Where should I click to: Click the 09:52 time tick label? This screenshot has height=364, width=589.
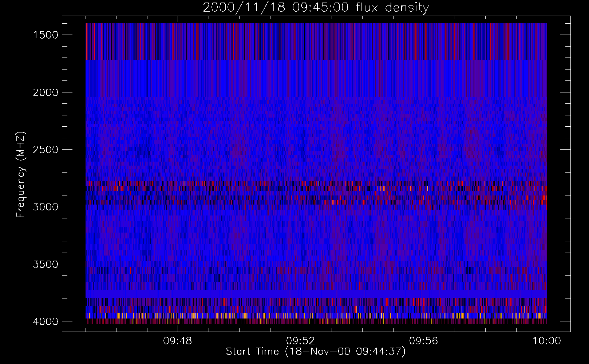(301, 341)
